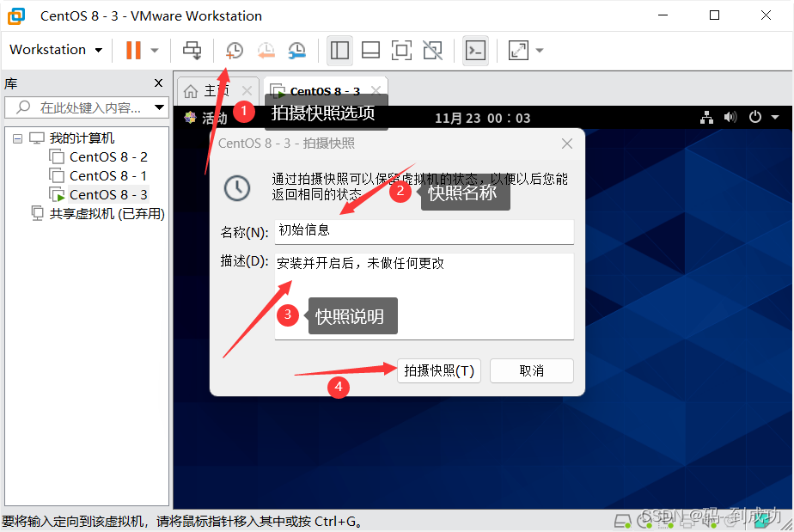Viewport: 794px width, 532px height.
Task: Open the CentOS system menu arrow
Action: 775,117
